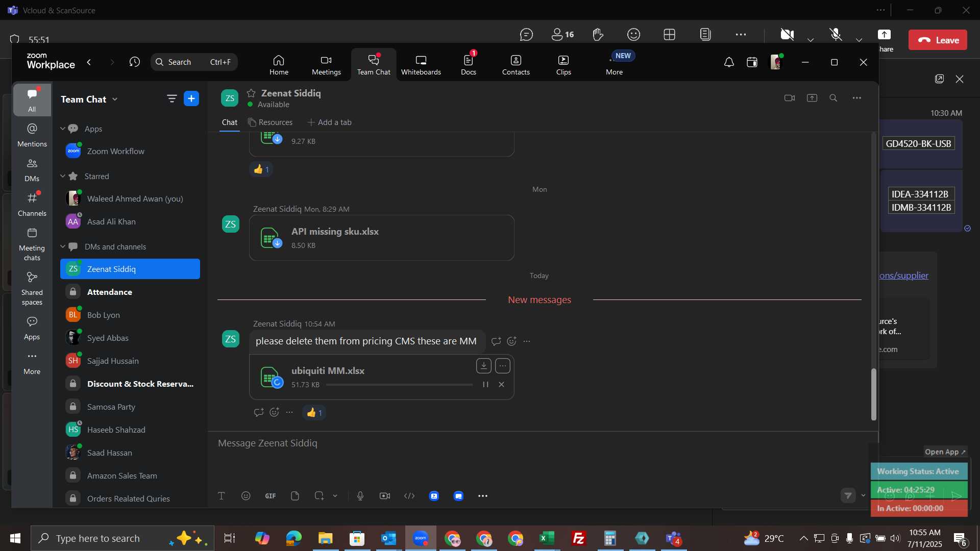Open Meeting chats in the sidebar
The width and height of the screenshot is (980, 551).
click(x=32, y=244)
